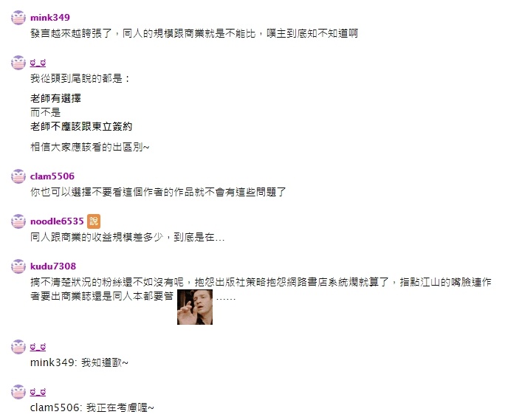Screen dimensions: 505x420
Task: Open the kudu7308 username link
Action: [x=53, y=266]
